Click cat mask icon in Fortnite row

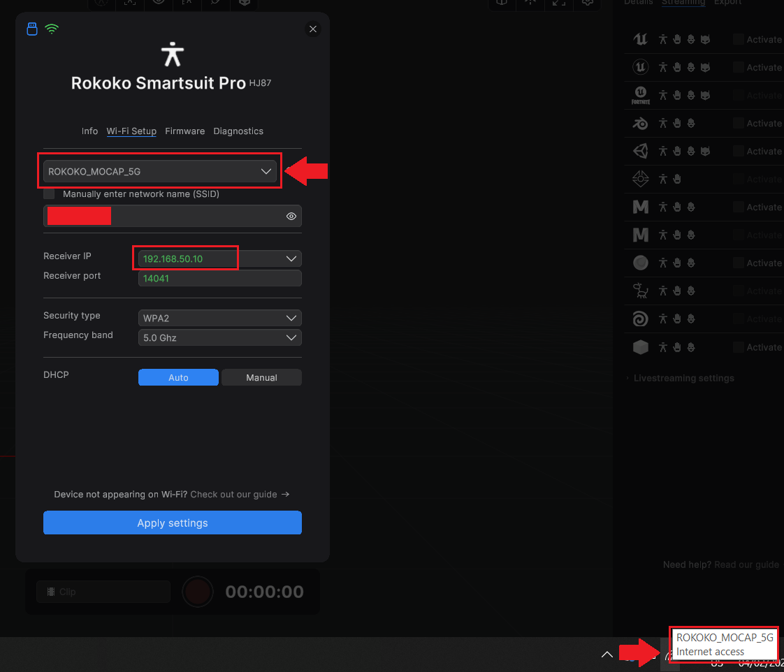pos(705,95)
